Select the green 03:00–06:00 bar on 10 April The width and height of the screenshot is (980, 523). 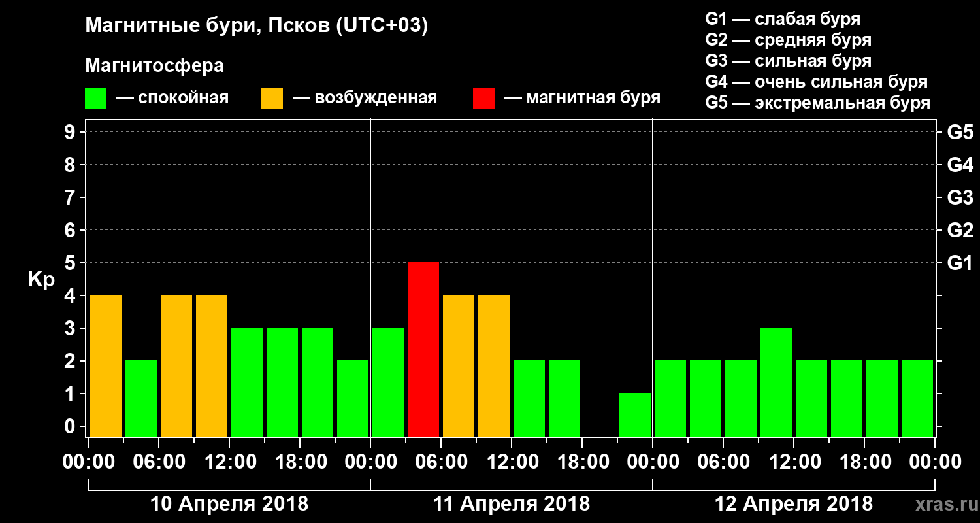click(141, 398)
